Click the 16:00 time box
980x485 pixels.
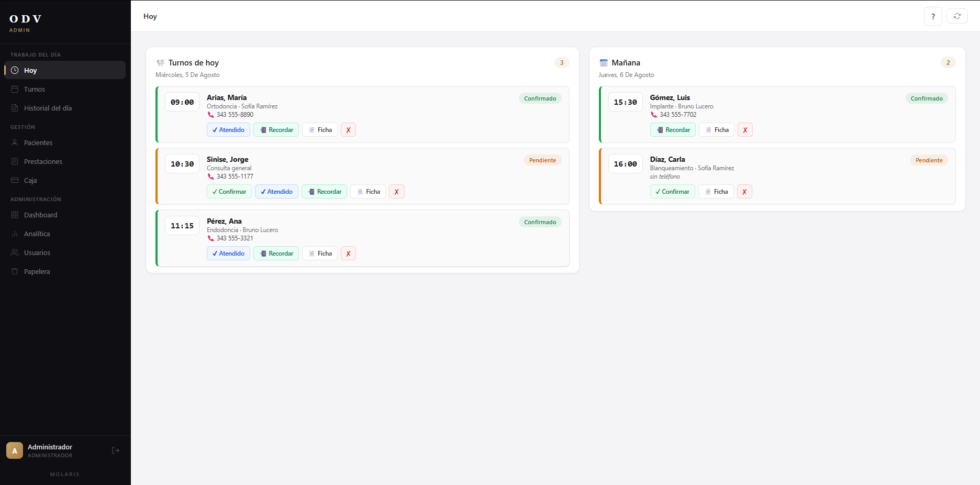pos(626,164)
